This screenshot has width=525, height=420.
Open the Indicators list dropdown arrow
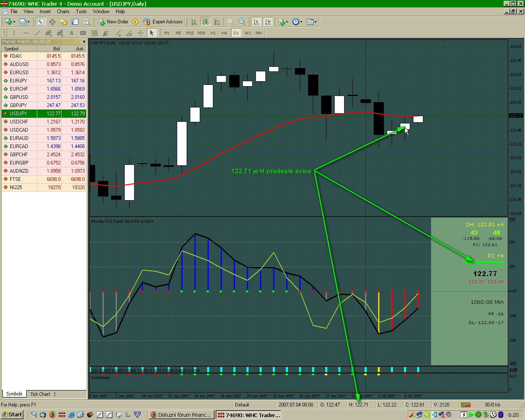tap(287, 22)
